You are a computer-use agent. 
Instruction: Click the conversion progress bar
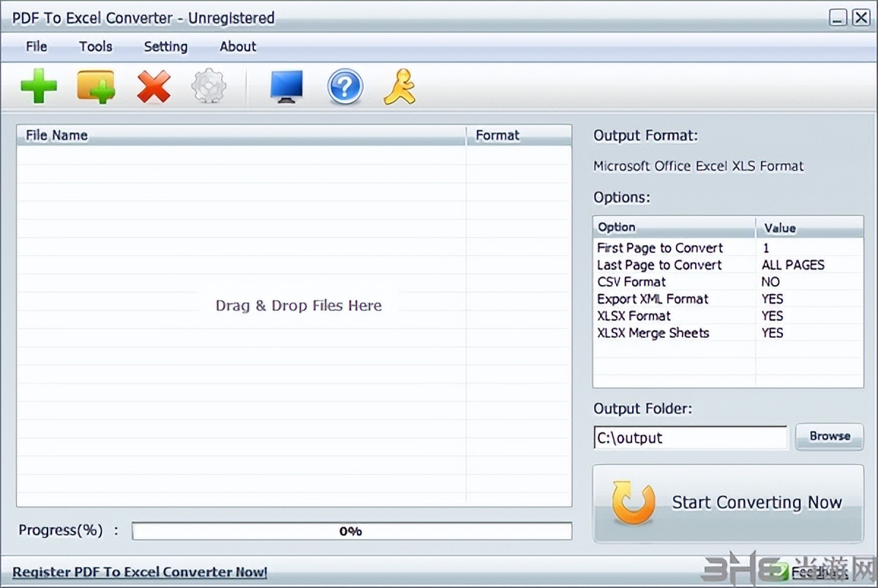click(x=351, y=531)
